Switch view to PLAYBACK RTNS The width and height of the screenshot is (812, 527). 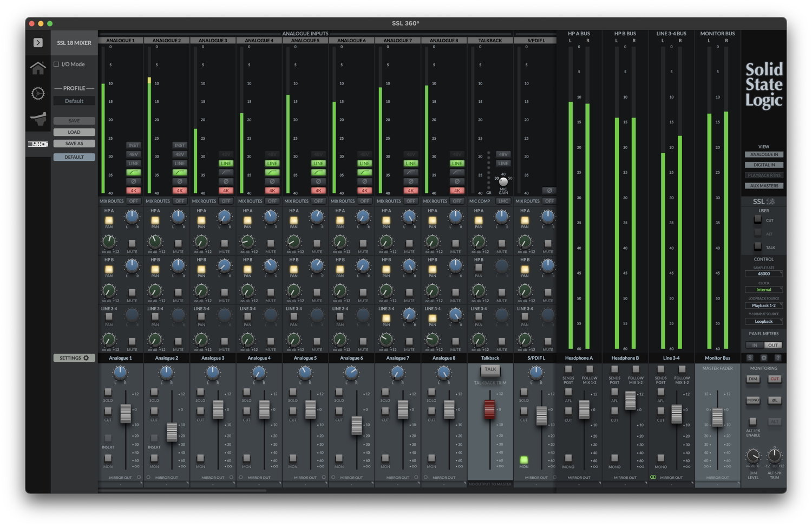pyautogui.click(x=764, y=175)
